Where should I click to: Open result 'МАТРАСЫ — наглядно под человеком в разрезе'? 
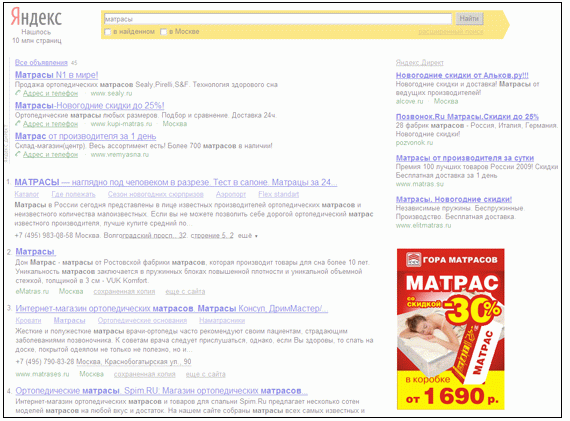pyautogui.click(x=176, y=182)
